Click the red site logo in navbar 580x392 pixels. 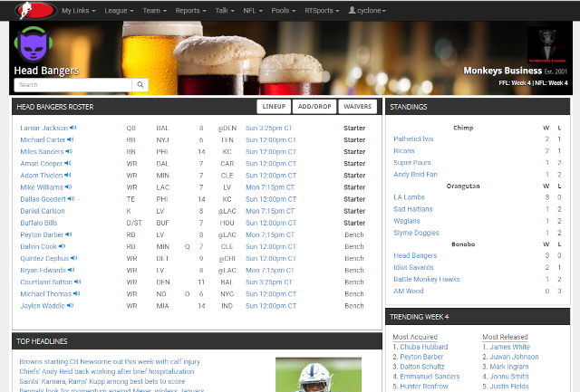[35, 10]
